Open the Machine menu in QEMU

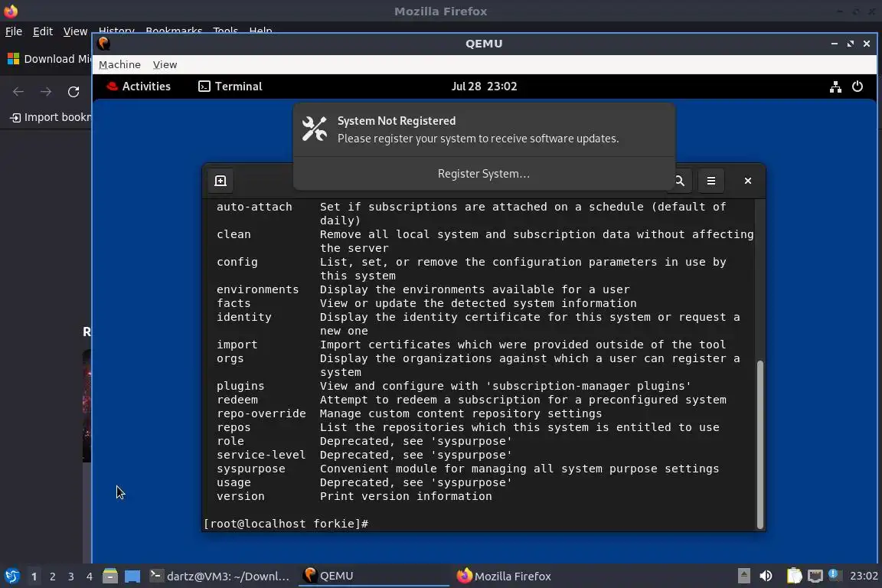(x=119, y=65)
